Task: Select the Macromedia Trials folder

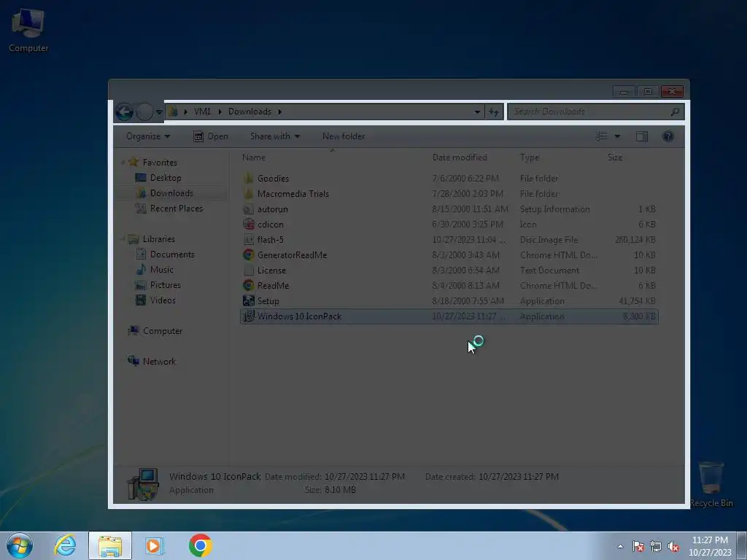Action: click(x=293, y=194)
